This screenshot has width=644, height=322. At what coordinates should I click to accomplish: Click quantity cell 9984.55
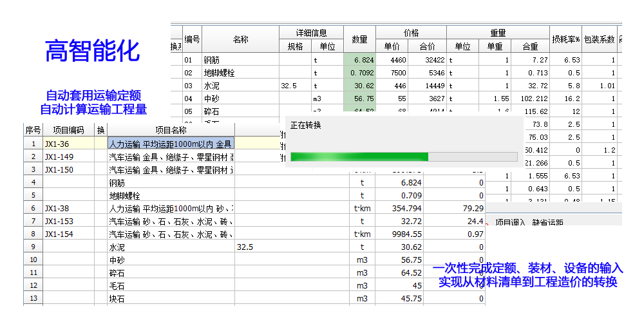tap(399, 234)
